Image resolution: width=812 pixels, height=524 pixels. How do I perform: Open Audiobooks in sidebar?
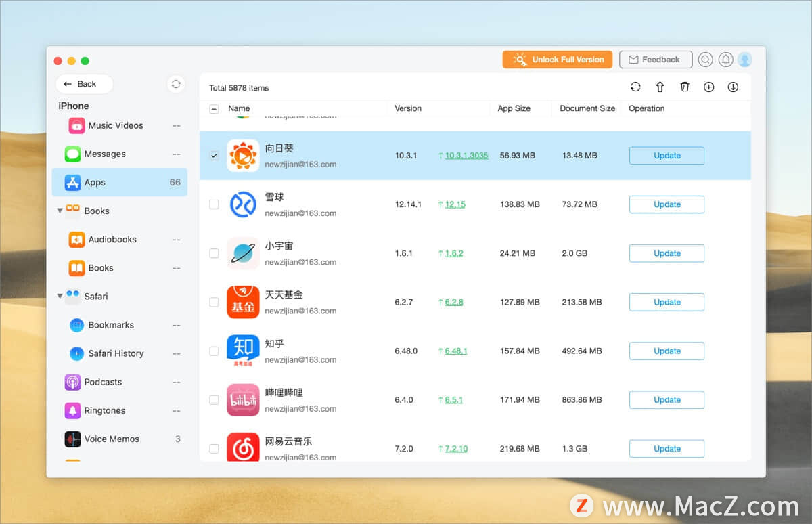(x=120, y=240)
